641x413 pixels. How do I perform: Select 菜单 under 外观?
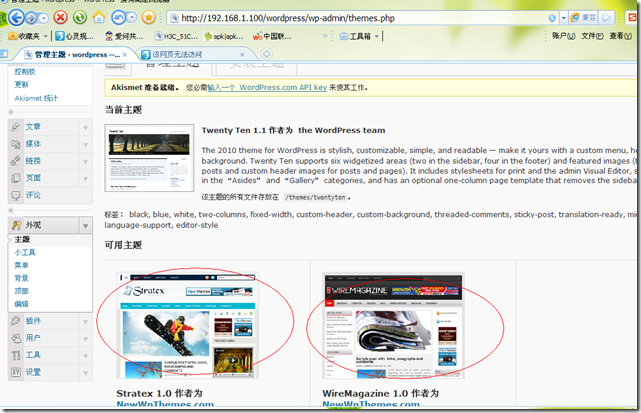22,265
